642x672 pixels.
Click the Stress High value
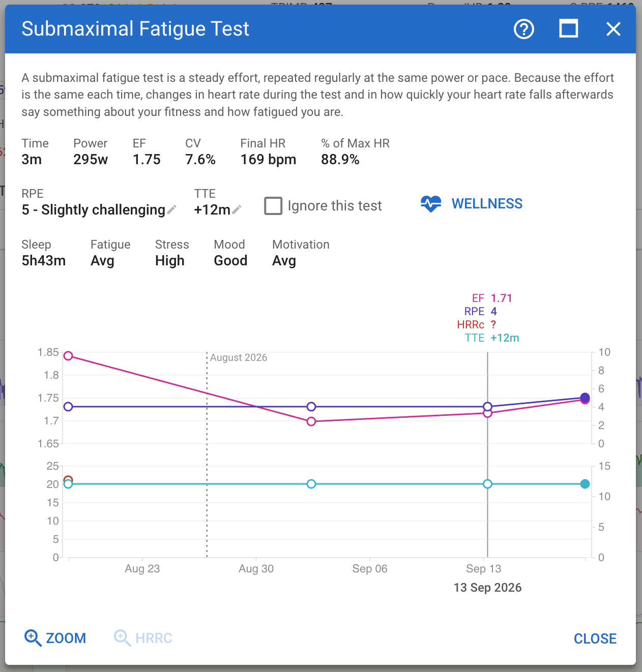[169, 261]
